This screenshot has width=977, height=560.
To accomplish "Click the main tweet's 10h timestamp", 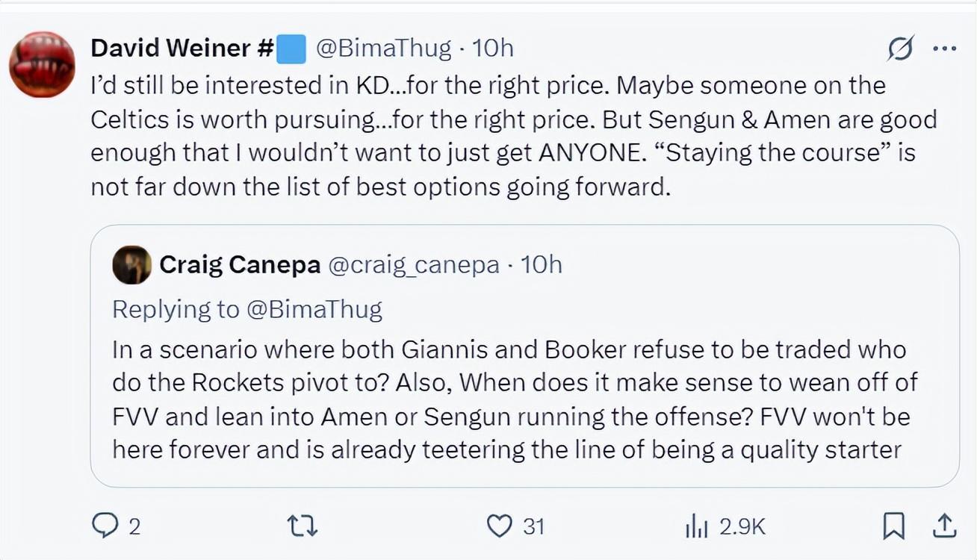I will click(x=494, y=49).
